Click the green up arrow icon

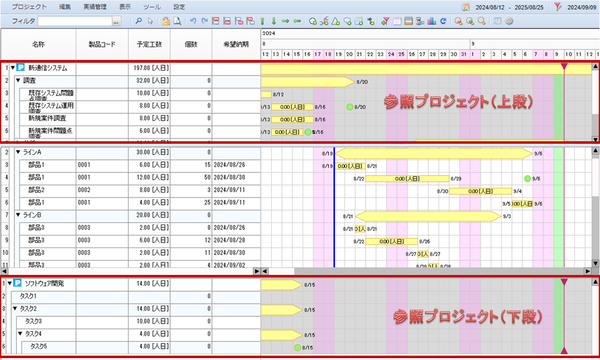pos(262,21)
